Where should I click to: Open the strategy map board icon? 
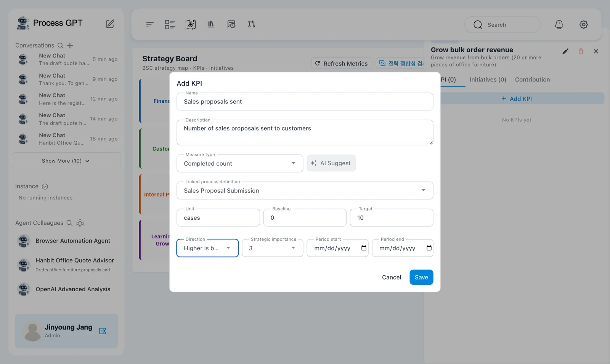point(191,24)
